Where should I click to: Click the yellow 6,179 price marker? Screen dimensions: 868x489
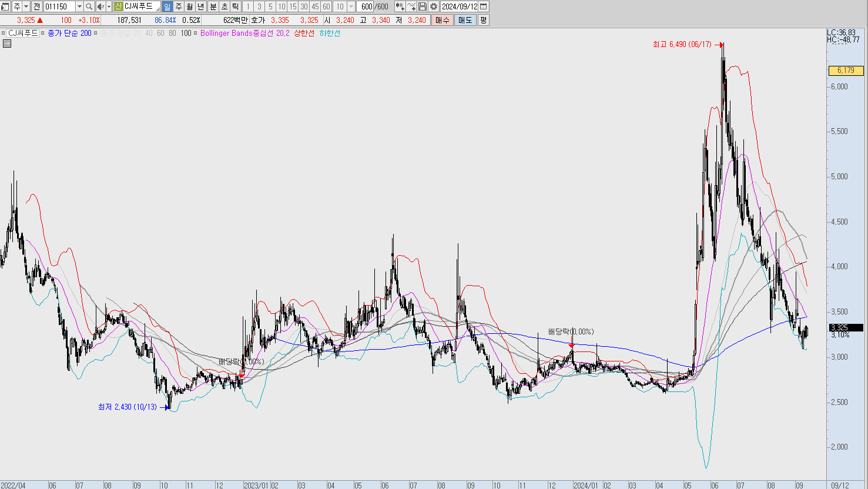pyautogui.click(x=846, y=71)
